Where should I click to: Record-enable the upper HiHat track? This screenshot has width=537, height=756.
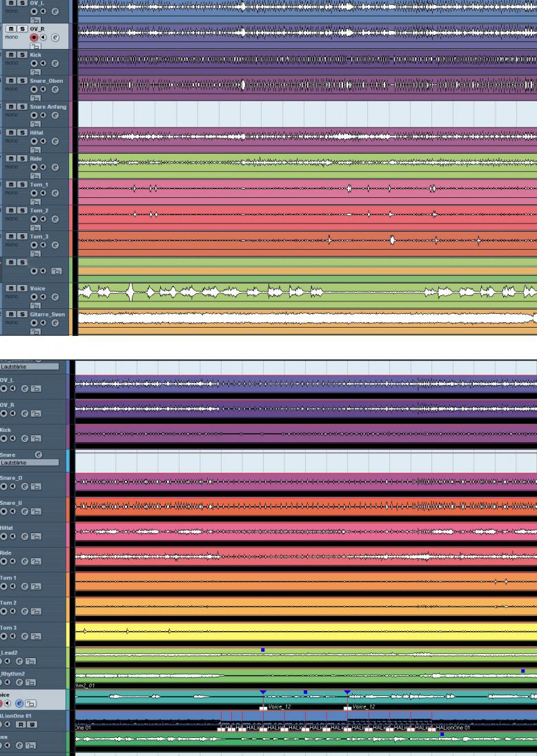pos(34,141)
